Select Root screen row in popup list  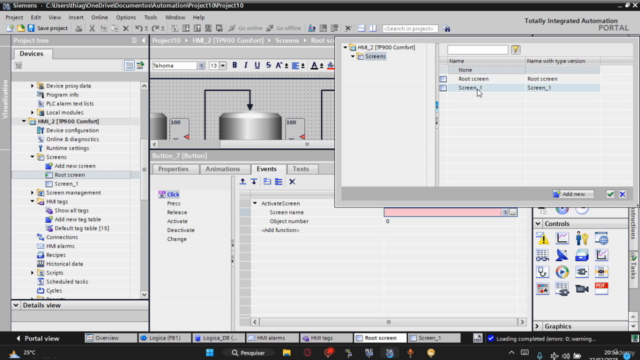click(x=519, y=79)
